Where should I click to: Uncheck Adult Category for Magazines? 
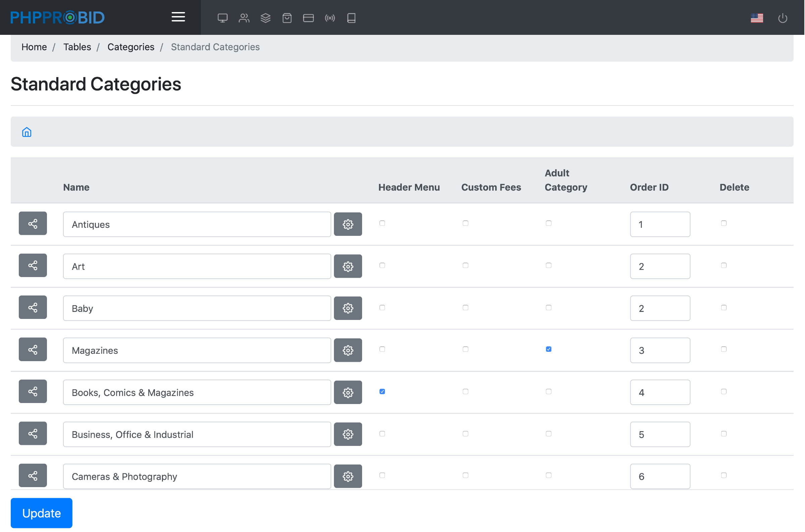tap(549, 349)
